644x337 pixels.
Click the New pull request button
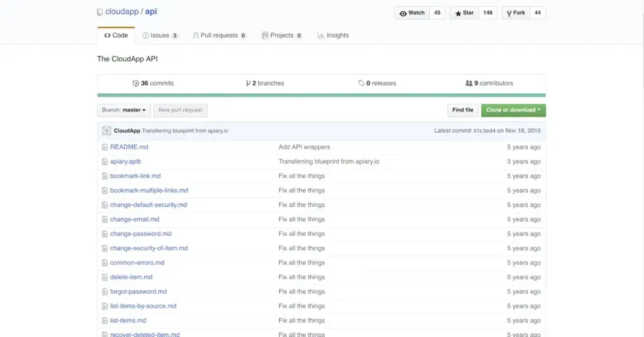(180, 110)
